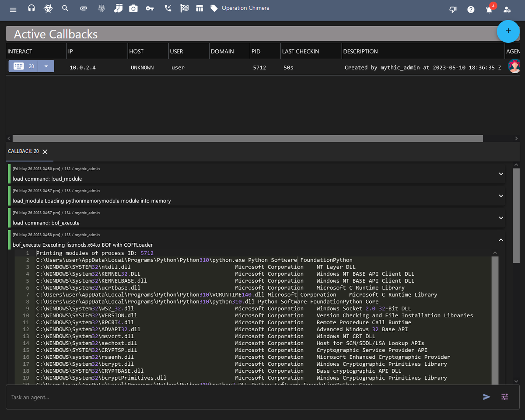Select the UNKNOWN host cell
Screen dimensions: 525x420
(142, 67)
